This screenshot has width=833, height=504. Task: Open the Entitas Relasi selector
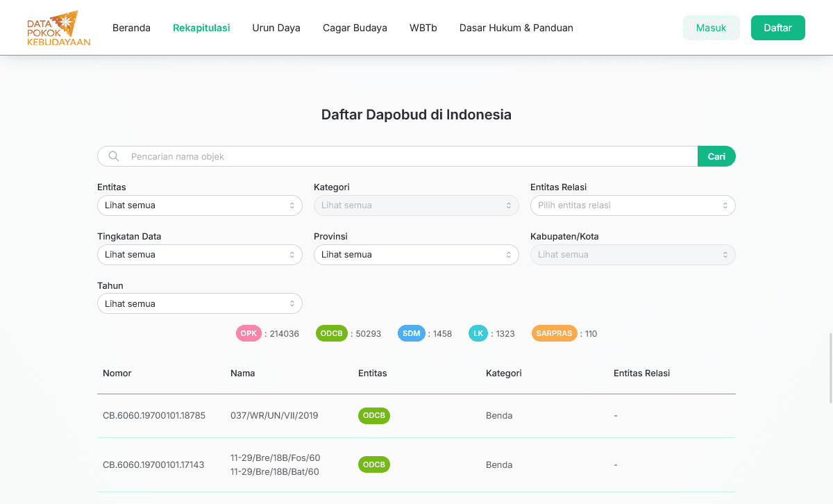pyautogui.click(x=632, y=205)
